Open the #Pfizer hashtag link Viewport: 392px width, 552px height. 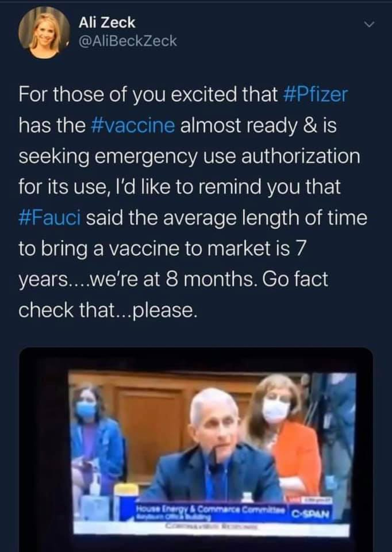click(x=316, y=94)
